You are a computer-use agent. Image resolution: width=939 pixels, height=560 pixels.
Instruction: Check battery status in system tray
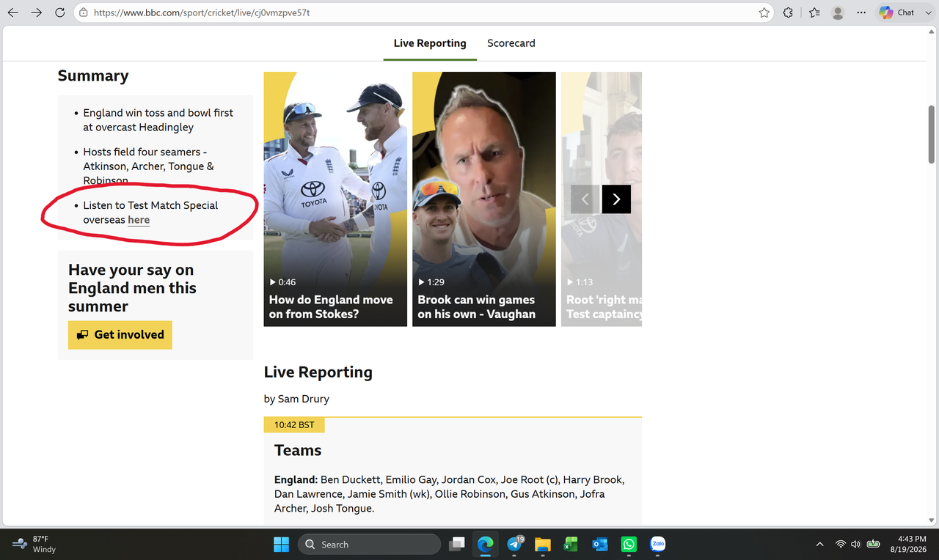[x=873, y=544]
